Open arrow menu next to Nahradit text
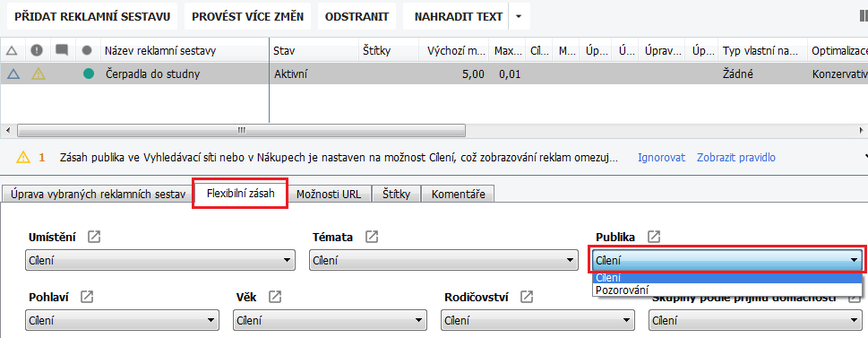The image size is (868, 338). 519,17
